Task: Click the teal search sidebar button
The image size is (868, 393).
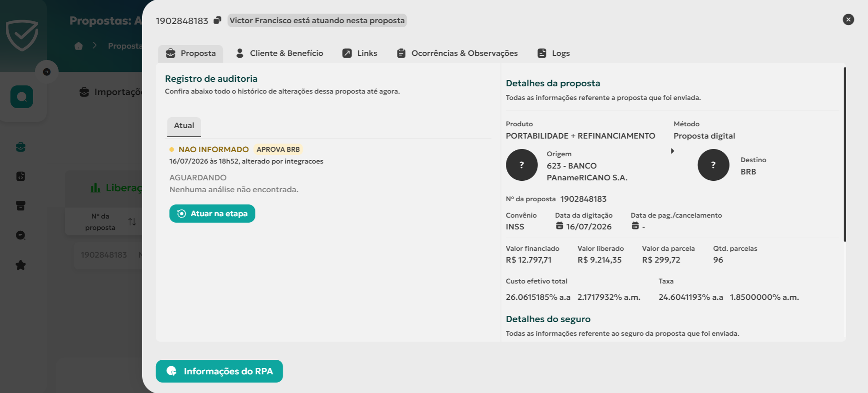Action: (x=22, y=97)
